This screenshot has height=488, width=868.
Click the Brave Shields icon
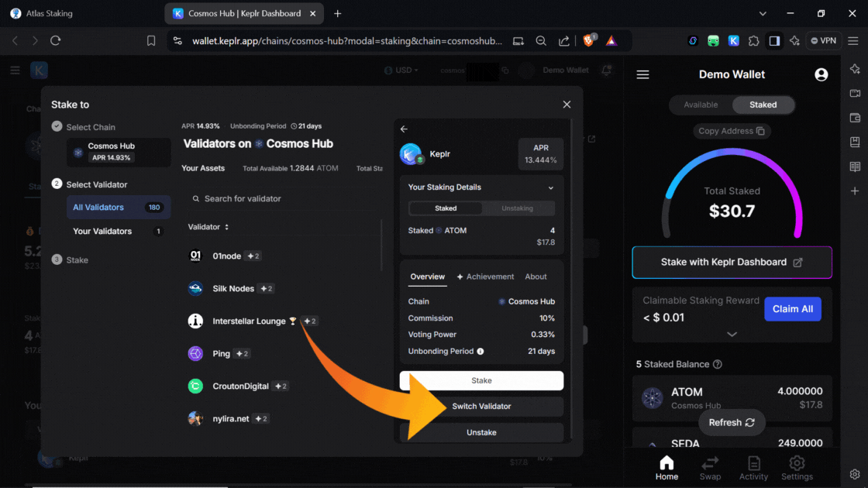click(588, 41)
